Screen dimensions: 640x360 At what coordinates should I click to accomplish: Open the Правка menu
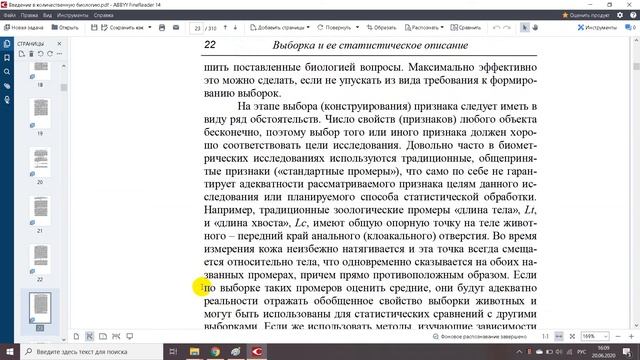point(29,15)
